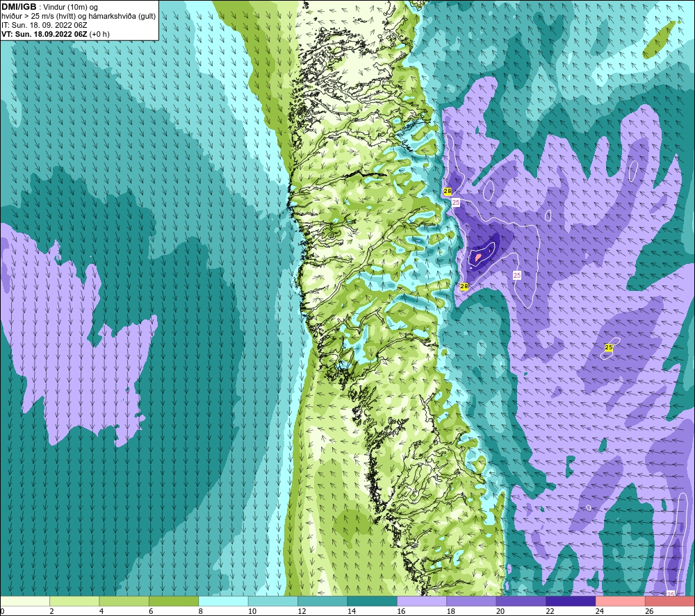
Task: Click the legend tick label 20
Action: 500,611
